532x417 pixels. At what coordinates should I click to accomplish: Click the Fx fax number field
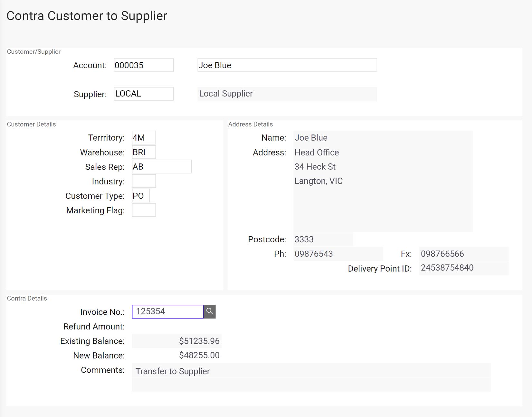[463, 254]
